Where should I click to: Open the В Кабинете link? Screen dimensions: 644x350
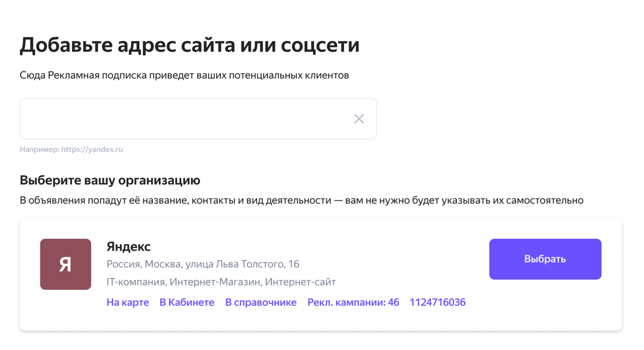coord(187,302)
